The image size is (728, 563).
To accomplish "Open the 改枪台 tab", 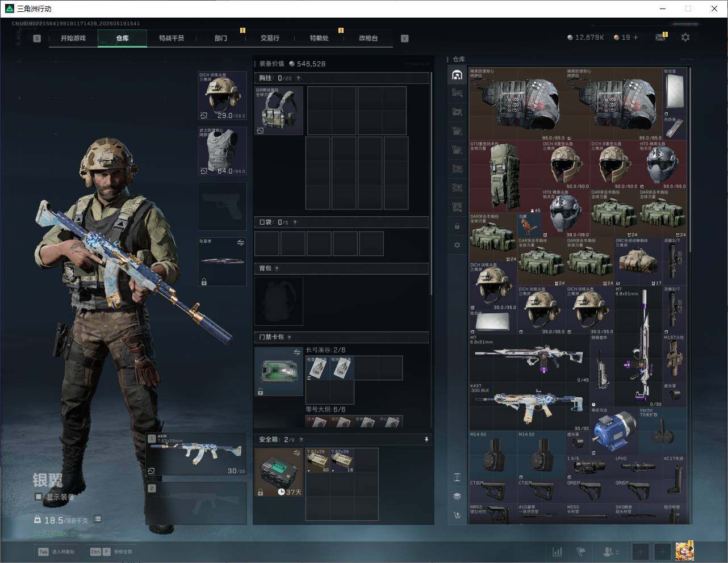I will pyautogui.click(x=368, y=38).
